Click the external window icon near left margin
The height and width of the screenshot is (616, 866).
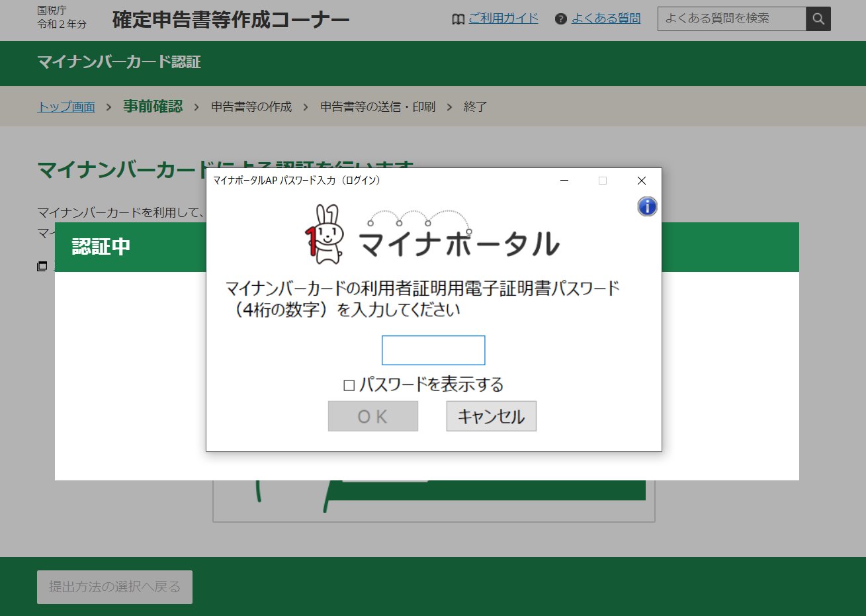tap(42, 267)
